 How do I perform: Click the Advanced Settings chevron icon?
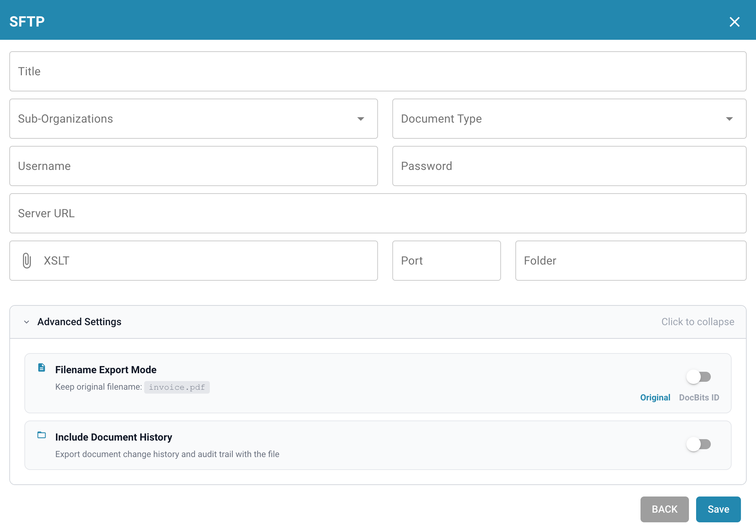(x=27, y=322)
